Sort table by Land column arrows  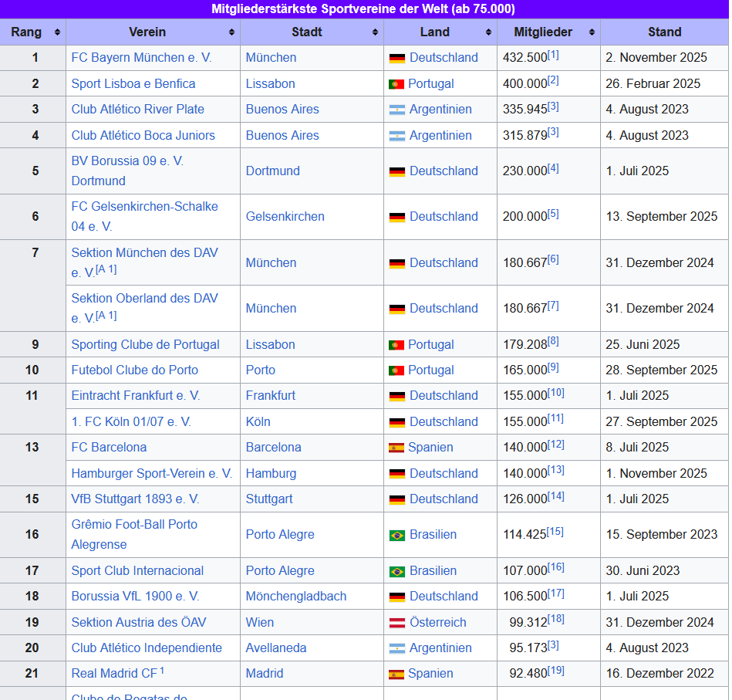[488, 32]
